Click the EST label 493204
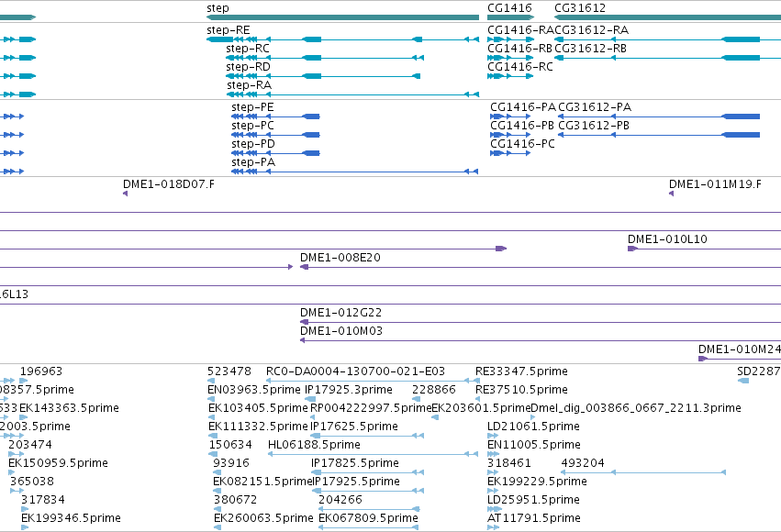 click(583, 463)
